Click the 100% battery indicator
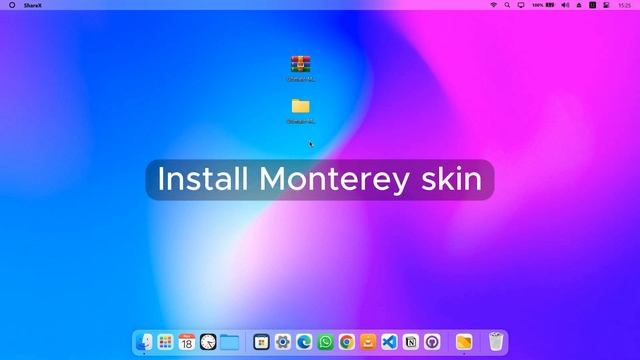The image size is (640, 360). pos(543,5)
